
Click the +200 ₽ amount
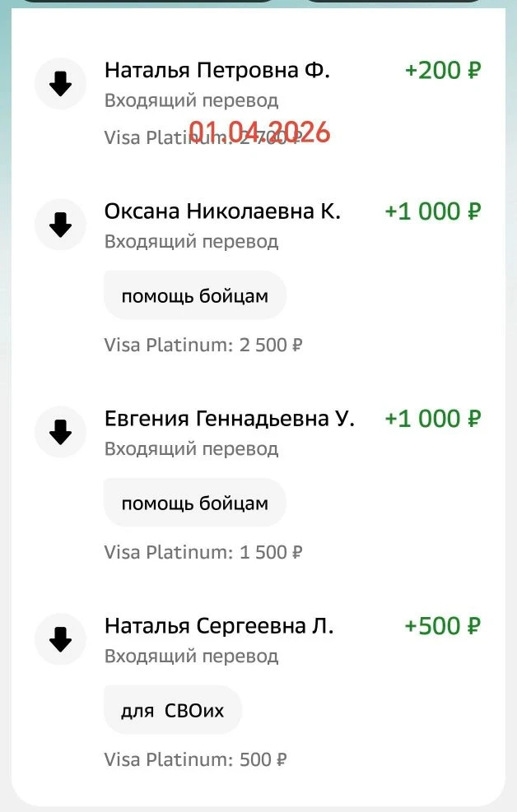442,71
